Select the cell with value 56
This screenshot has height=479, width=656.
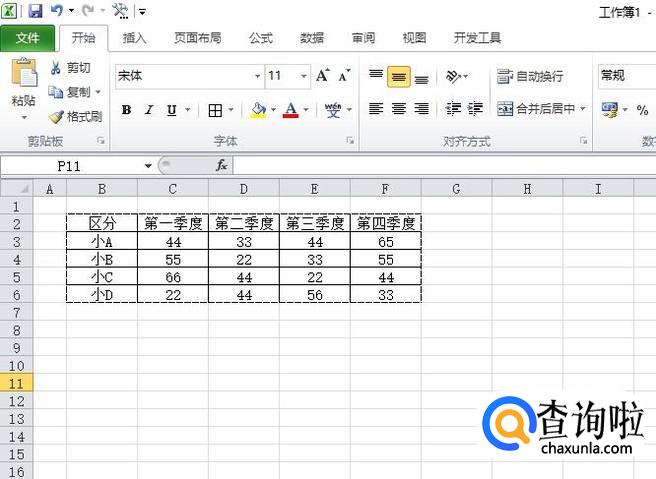(315, 295)
